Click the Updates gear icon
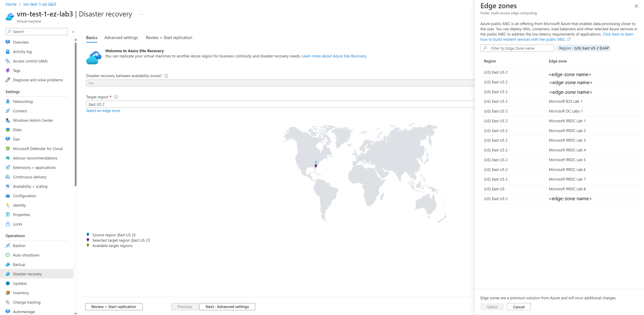The image size is (644, 315). click(8, 283)
